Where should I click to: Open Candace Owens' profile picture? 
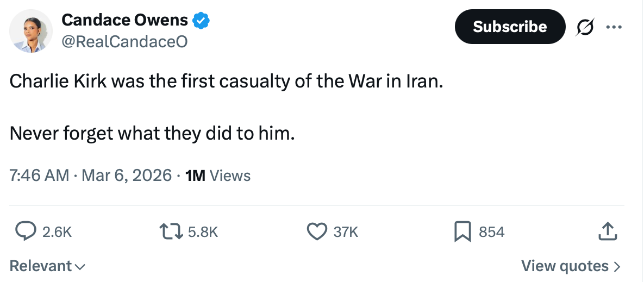pos(31,31)
